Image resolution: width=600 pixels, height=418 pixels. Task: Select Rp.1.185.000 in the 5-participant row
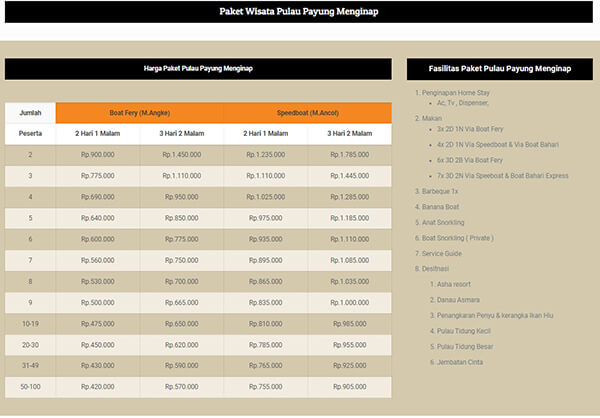point(350,218)
